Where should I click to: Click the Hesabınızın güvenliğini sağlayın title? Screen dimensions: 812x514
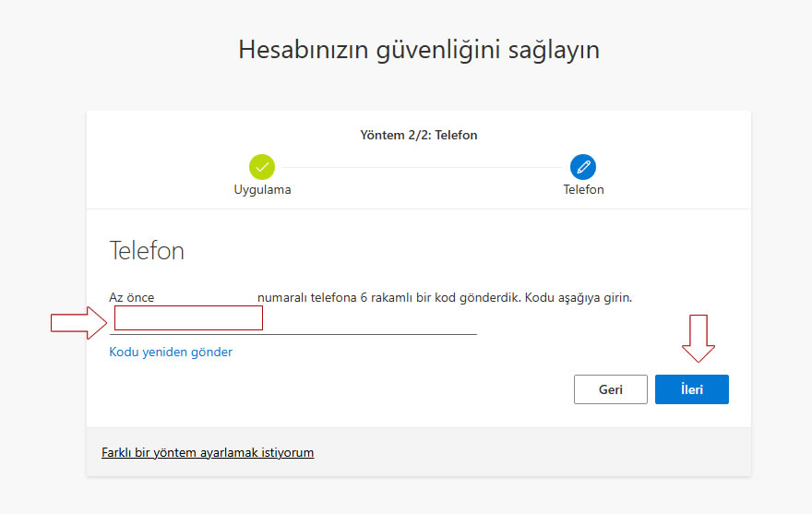click(x=418, y=50)
